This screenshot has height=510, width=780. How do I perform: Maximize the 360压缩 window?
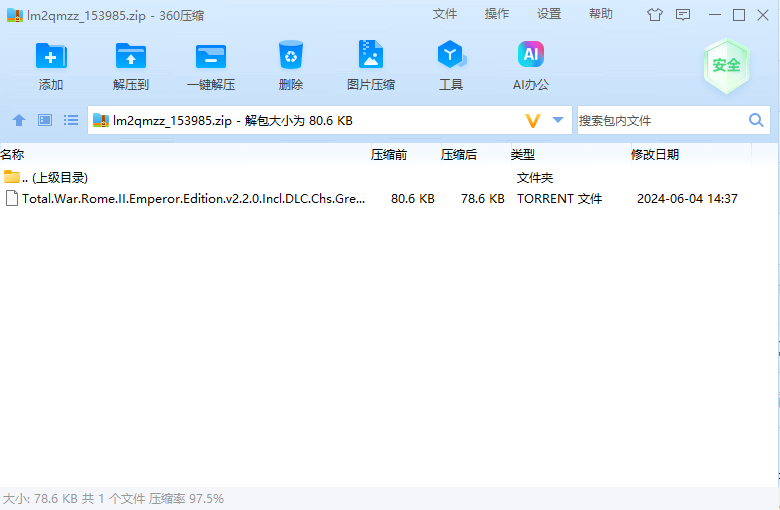click(x=739, y=15)
